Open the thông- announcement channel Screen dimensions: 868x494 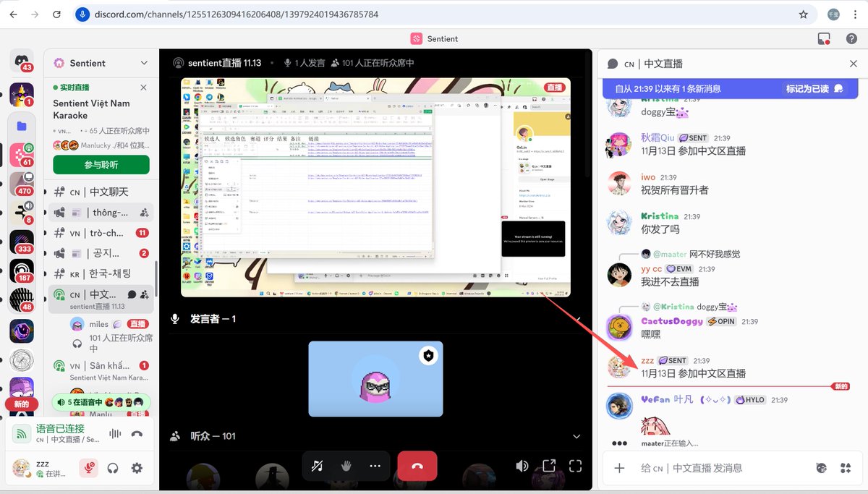101,212
